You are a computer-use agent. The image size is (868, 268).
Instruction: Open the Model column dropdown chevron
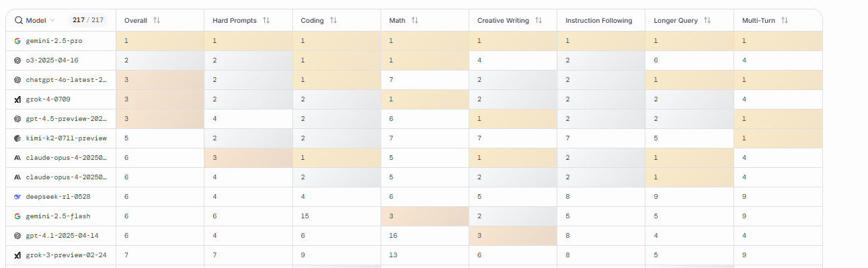[52, 21]
